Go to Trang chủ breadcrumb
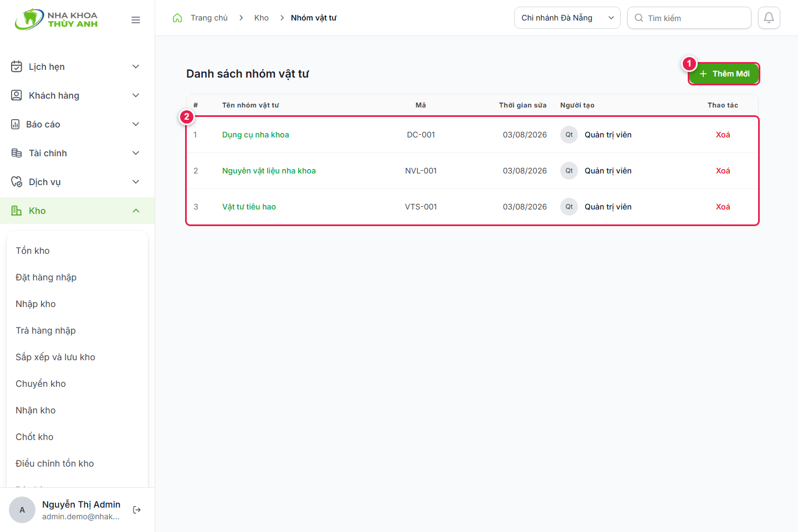 tap(209, 18)
